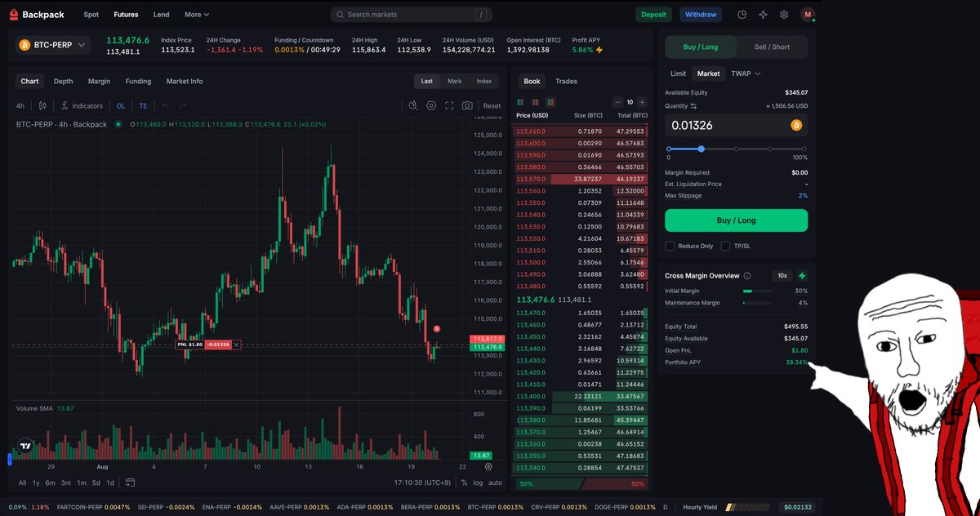Open the 10x leverage selector
980x516 pixels.
(782, 276)
